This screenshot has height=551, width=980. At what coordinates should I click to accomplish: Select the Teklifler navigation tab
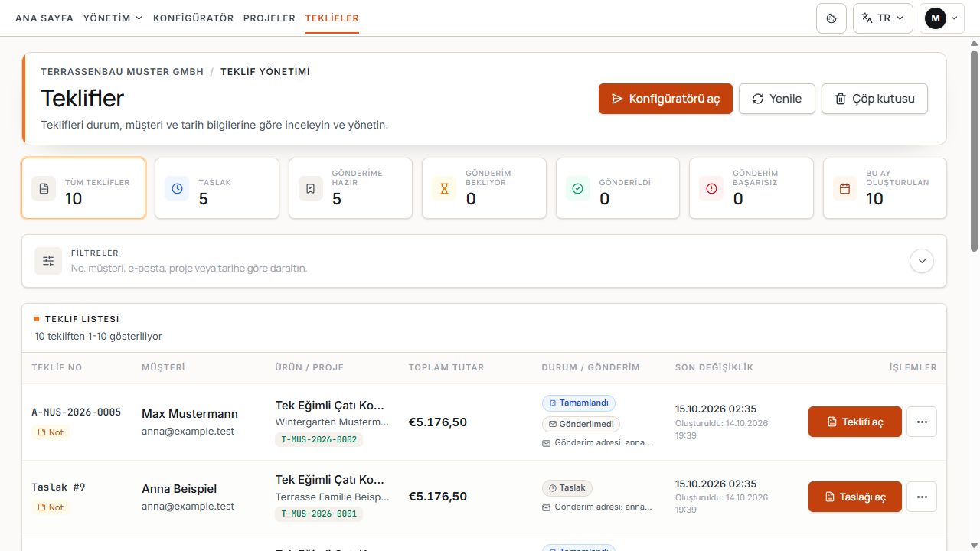coord(332,18)
